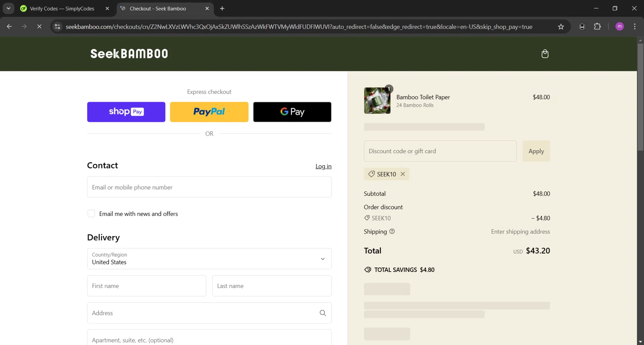644x345 pixels.
Task: Close the Verify Codes — SimplyCodes tab
Action: tap(107, 9)
